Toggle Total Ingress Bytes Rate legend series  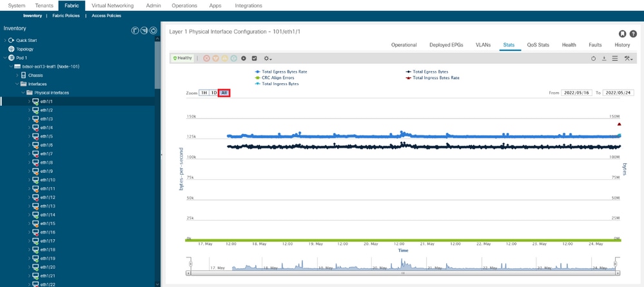[433, 77]
